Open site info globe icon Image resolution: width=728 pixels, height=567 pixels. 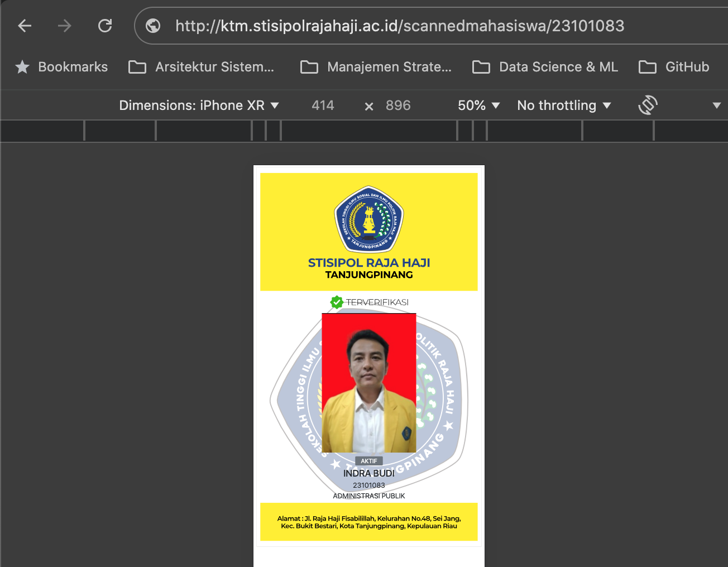(153, 26)
